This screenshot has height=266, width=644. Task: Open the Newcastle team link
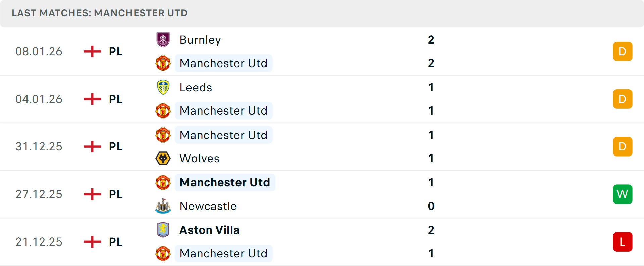tap(208, 206)
